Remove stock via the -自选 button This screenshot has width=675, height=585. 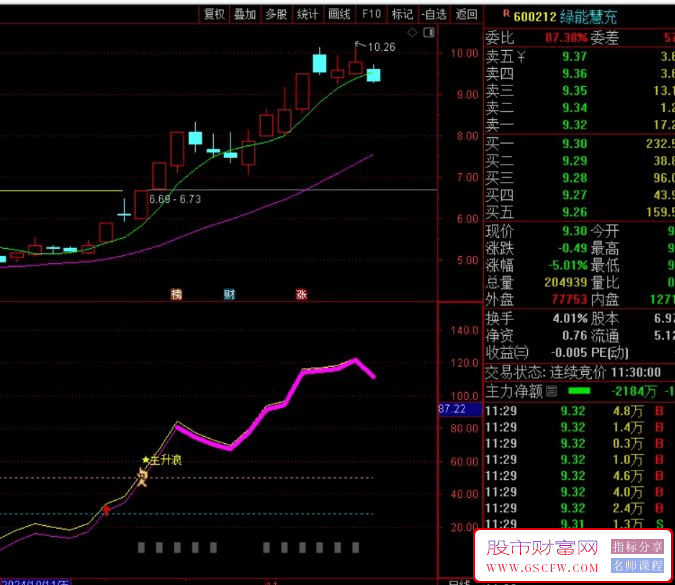click(434, 15)
